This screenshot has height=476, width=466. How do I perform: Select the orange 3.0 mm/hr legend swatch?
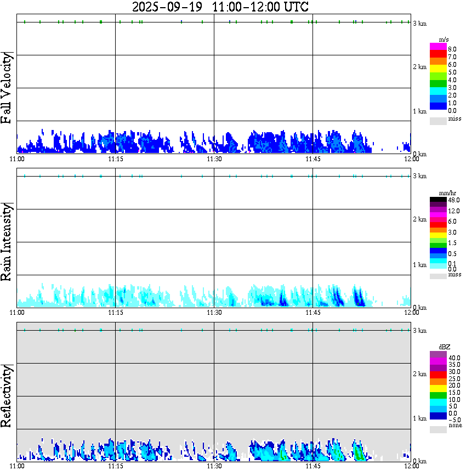pos(438,230)
